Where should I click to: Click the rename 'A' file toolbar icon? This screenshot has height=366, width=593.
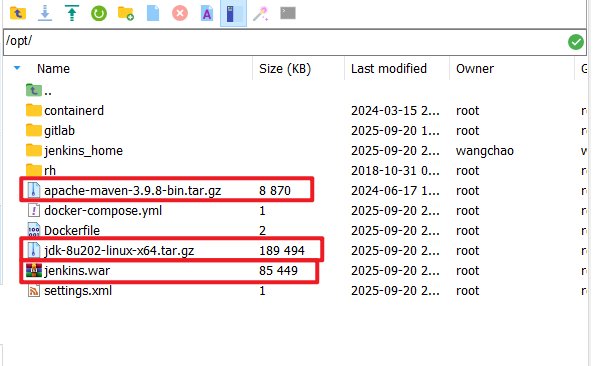(x=207, y=14)
